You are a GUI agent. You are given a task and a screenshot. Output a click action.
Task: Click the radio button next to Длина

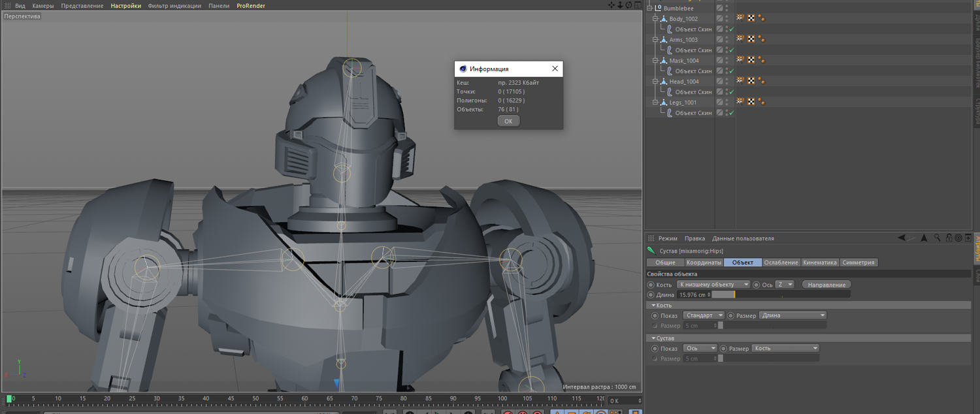651,295
